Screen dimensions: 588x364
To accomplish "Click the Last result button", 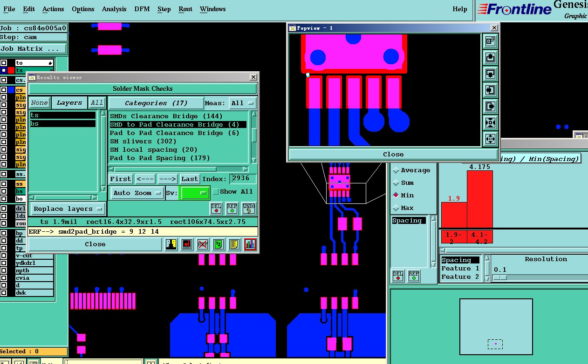I will click(190, 179).
